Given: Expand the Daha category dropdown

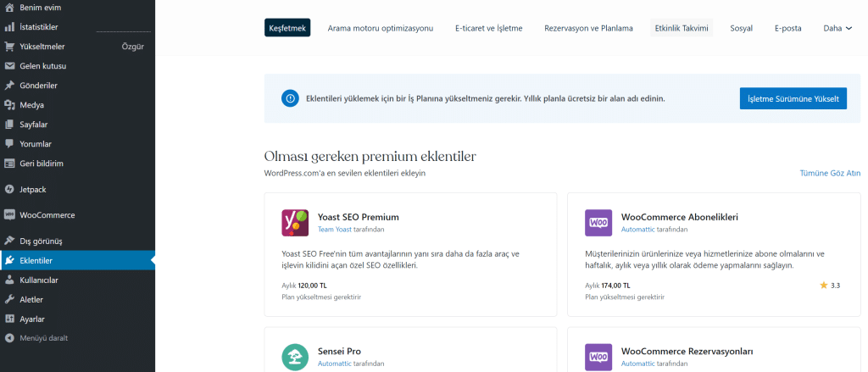Looking at the screenshot, I should pyautogui.click(x=837, y=28).
